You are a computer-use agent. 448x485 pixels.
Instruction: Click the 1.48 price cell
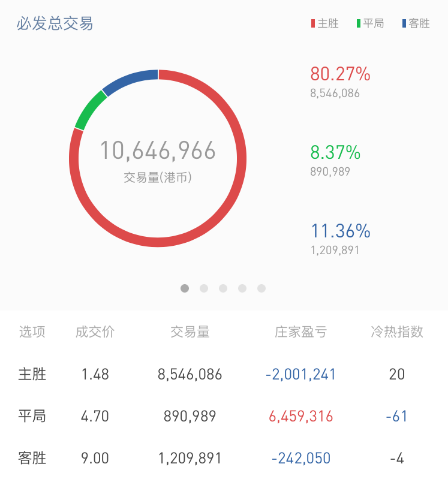click(x=95, y=375)
